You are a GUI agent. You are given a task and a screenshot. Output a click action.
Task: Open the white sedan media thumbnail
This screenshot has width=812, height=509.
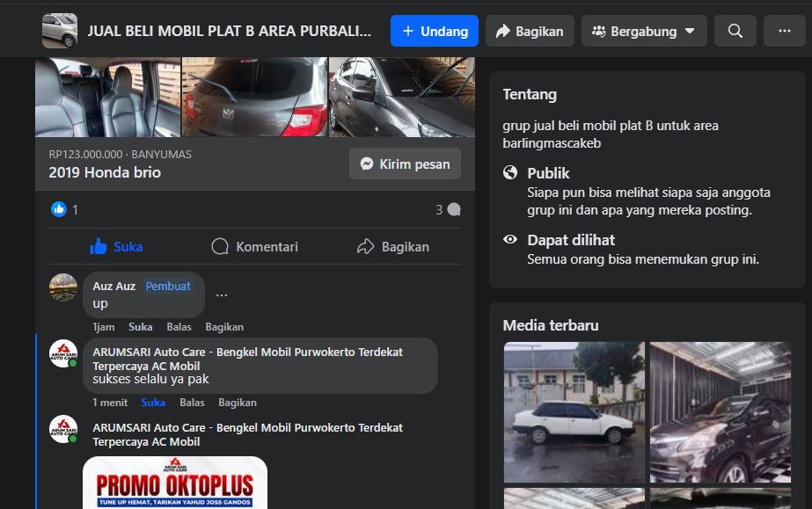point(574,412)
